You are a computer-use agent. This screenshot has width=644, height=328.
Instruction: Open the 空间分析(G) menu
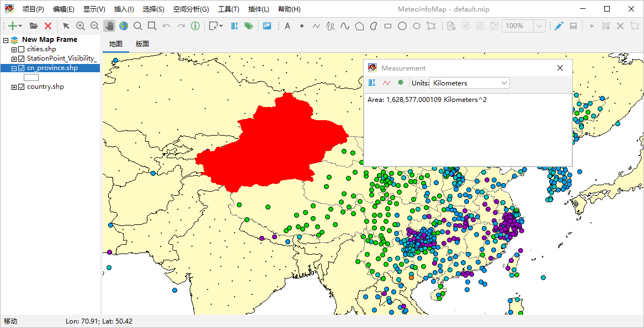coord(191,9)
